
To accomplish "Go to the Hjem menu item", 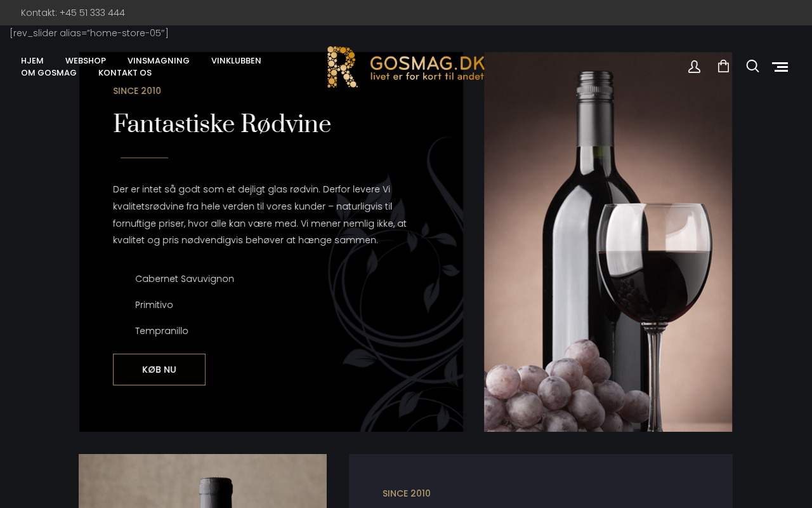I will [x=32, y=61].
